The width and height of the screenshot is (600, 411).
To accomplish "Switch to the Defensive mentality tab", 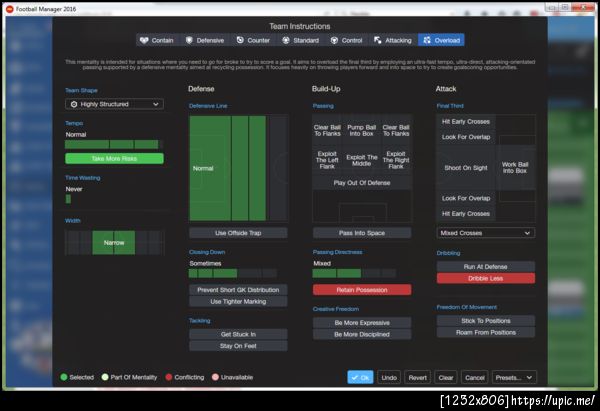I will pyautogui.click(x=205, y=40).
